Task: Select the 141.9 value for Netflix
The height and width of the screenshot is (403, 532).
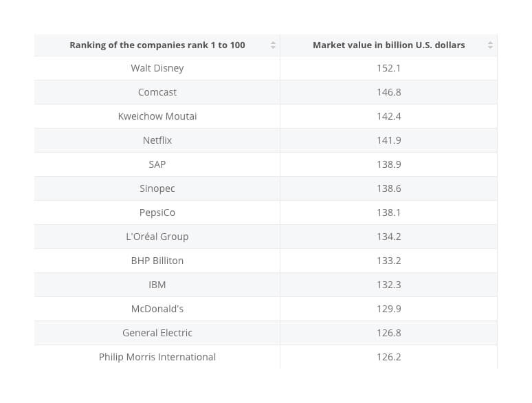Action: pos(388,140)
